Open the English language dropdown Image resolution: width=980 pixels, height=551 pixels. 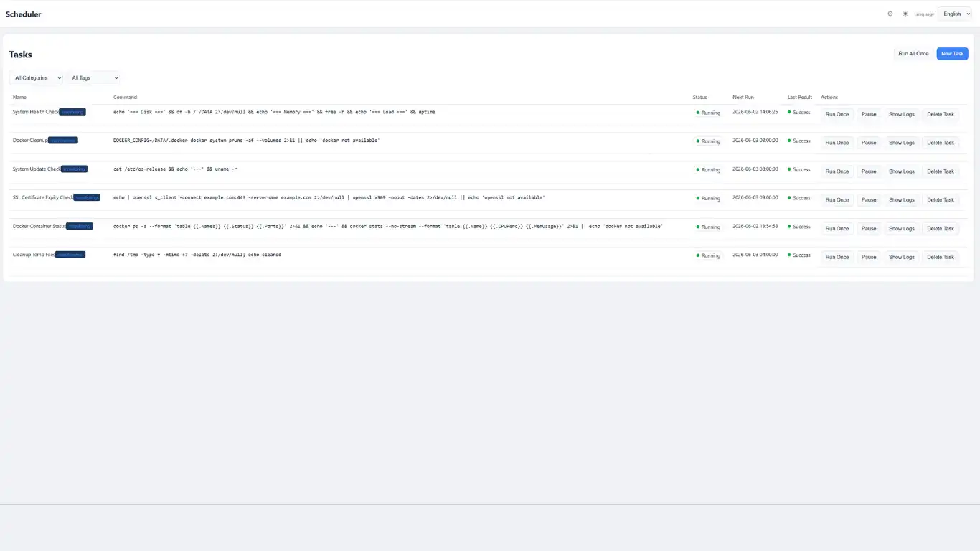click(x=955, y=14)
